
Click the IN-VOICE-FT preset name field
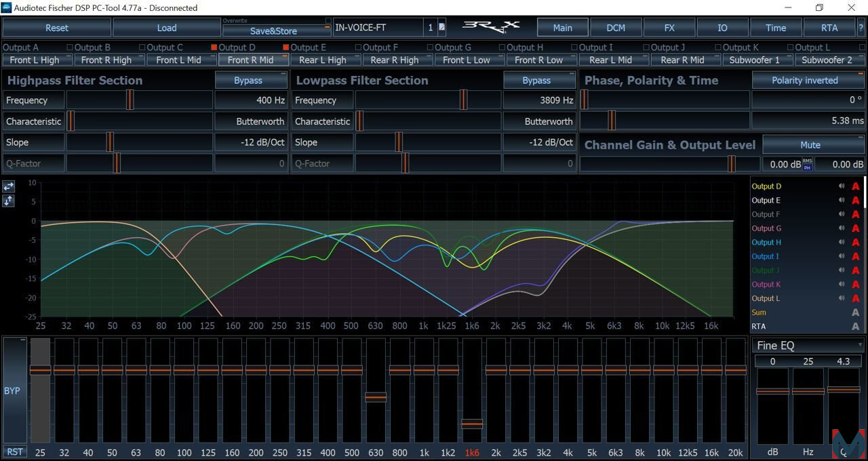(x=378, y=28)
